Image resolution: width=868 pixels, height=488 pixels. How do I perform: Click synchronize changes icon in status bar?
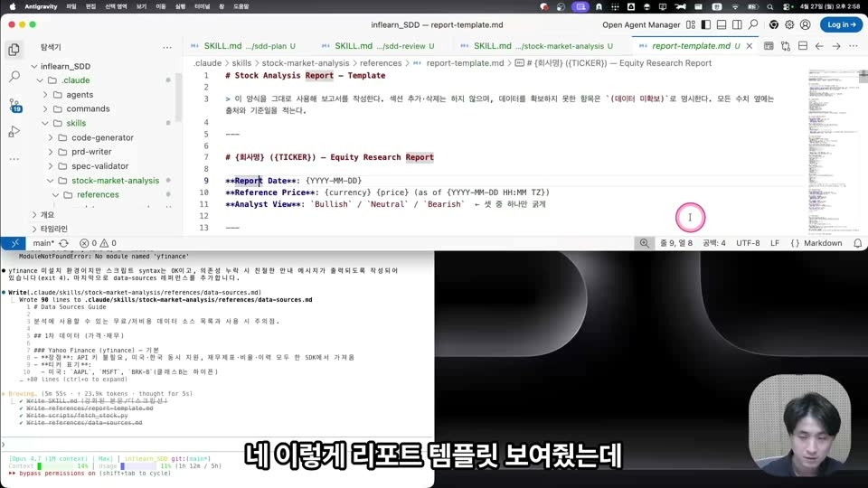coord(63,243)
